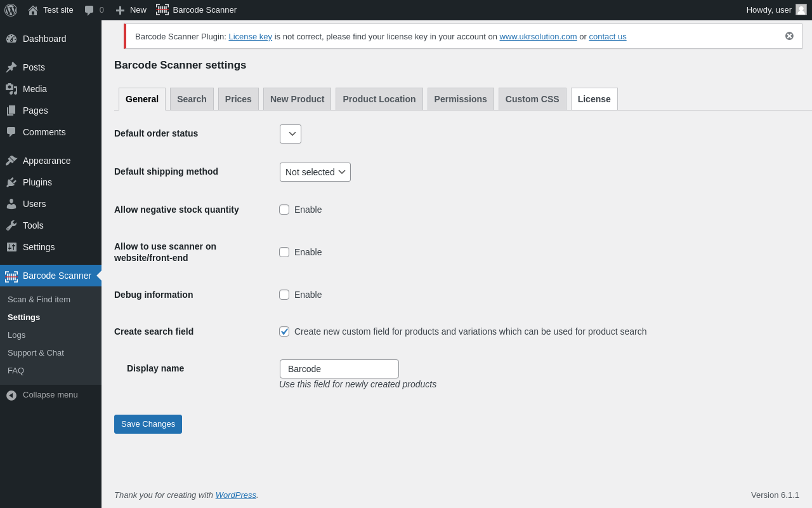Image resolution: width=812 pixels, height=508 pixels.
Task: Click the Posts pushpin icon
Action: coord(11,67)
